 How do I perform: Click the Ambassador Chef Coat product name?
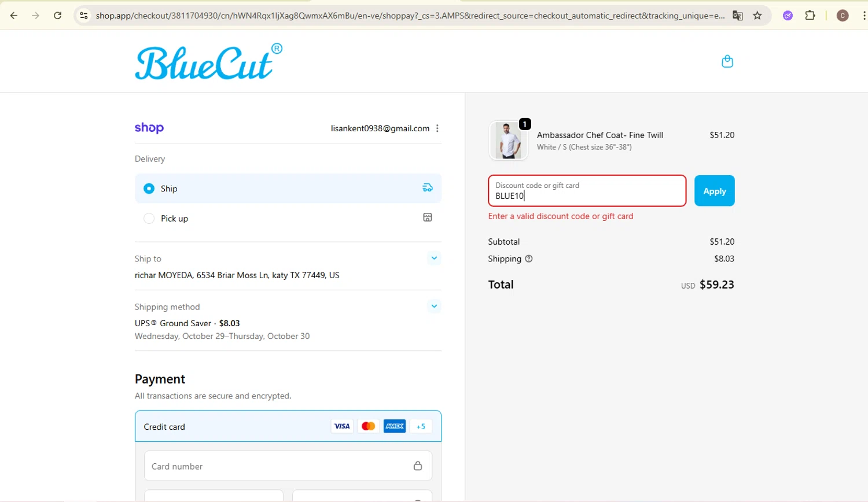click(x=600, y=135)
